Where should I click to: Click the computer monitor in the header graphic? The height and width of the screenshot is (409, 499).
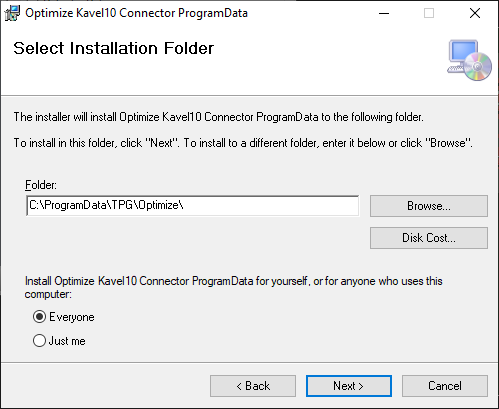462,53
